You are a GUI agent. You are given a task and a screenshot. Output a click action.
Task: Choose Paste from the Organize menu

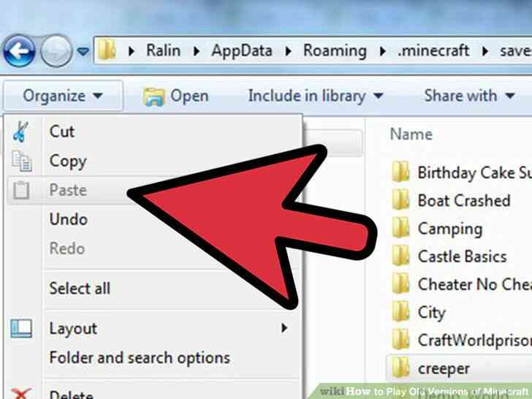click(68, 190)
